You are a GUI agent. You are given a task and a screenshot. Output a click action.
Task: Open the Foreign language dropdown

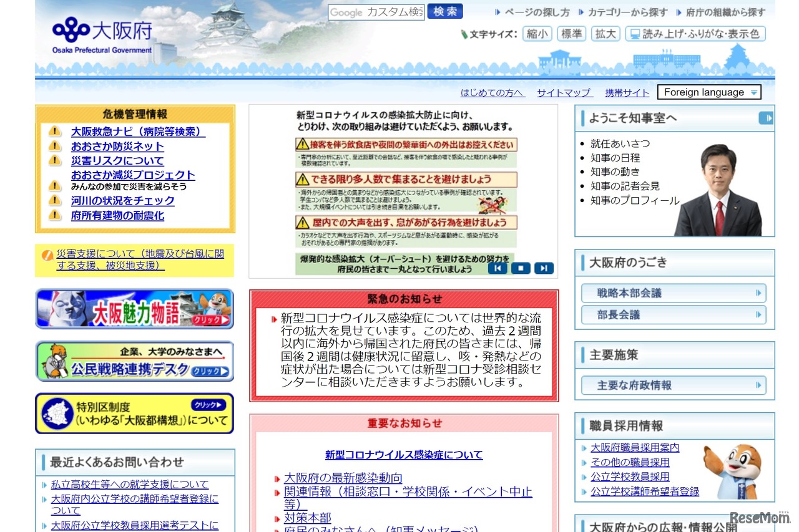tap(709, 92)
